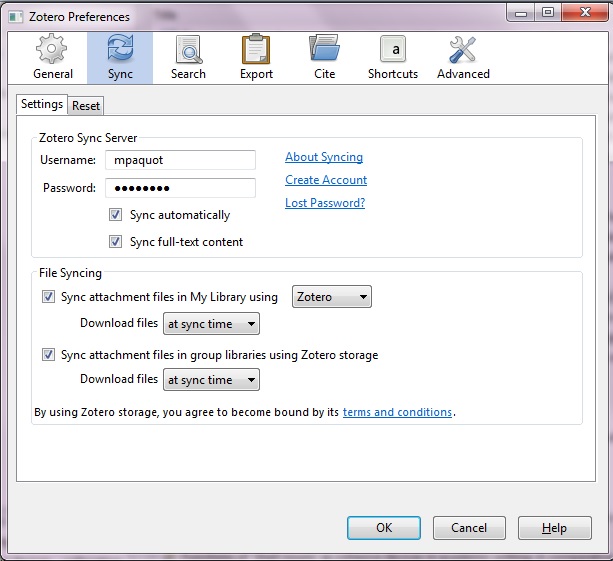The width and height of the screenshot is (613, 561).
Task: Uncheck Sync automatically
Action: tap(115, 215)
